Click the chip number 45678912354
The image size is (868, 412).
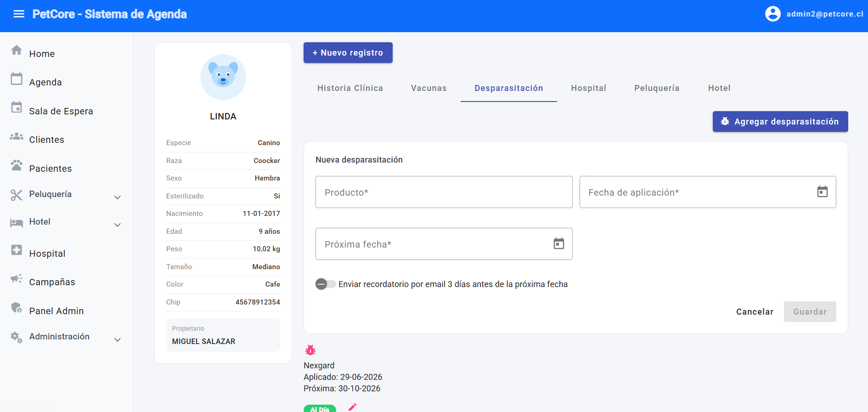258,302
